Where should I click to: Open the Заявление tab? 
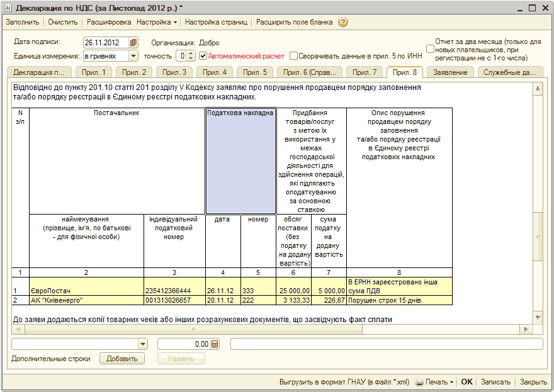(450, 72)
